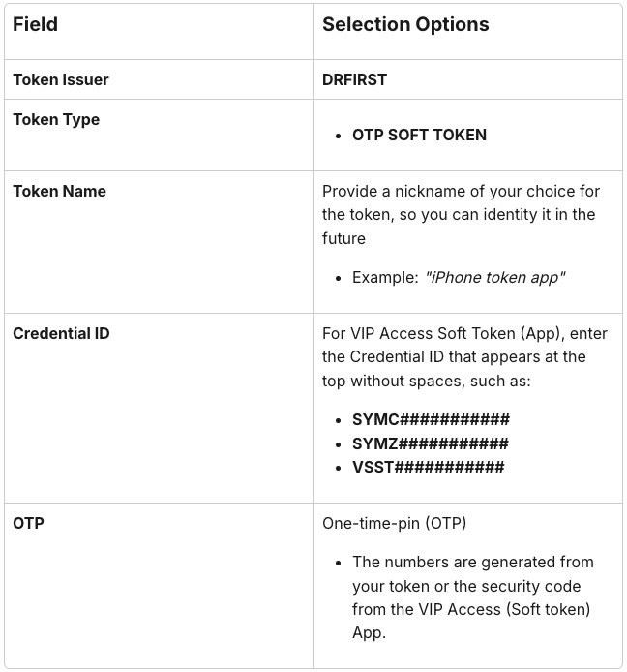Viewport: 627px width, 672px height.
Task: Click the VIP Access Soft Token description
Action: coord(464,357)
